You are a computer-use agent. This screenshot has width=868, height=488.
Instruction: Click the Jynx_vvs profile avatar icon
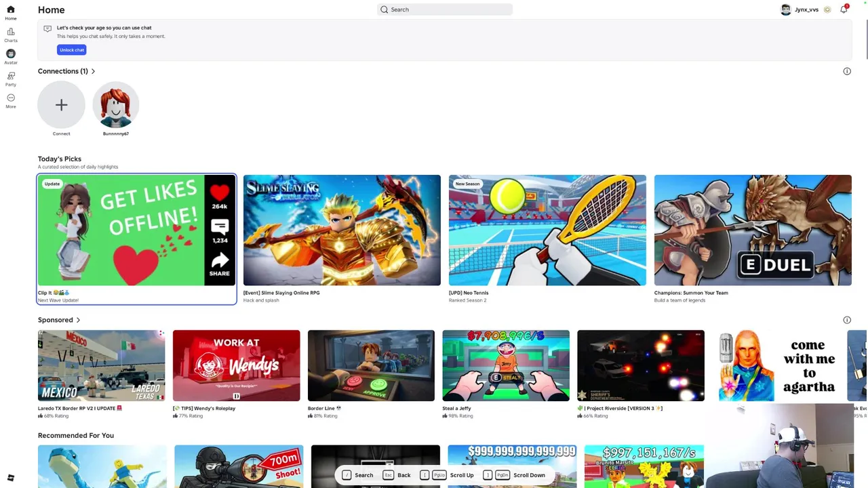785,9
